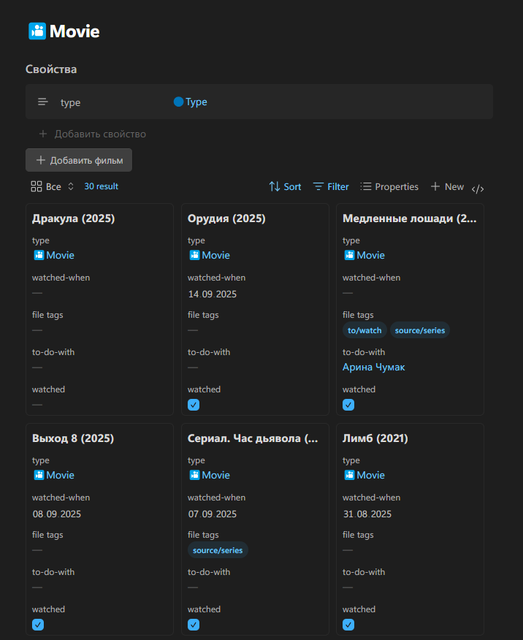Image resolution: width=523 pixels, height=640 pixels.
Task: Select the to/watch tag
Action: (x=365, y=330)
